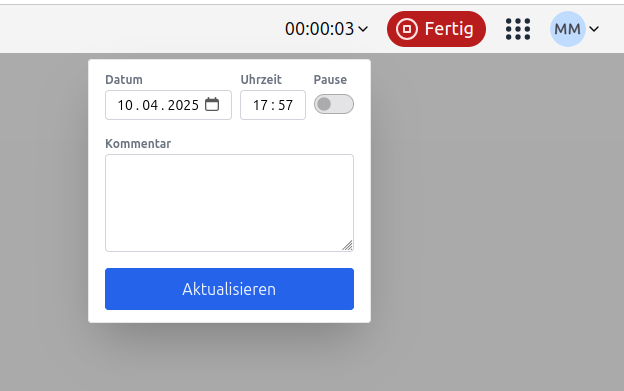Open the calendar picker icon in Datum field

212,105
